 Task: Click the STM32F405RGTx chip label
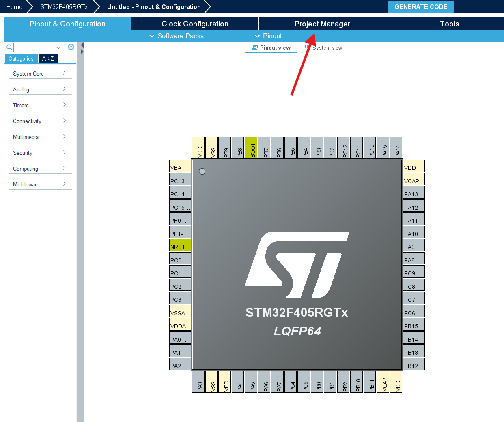click(x=297, y=313)
